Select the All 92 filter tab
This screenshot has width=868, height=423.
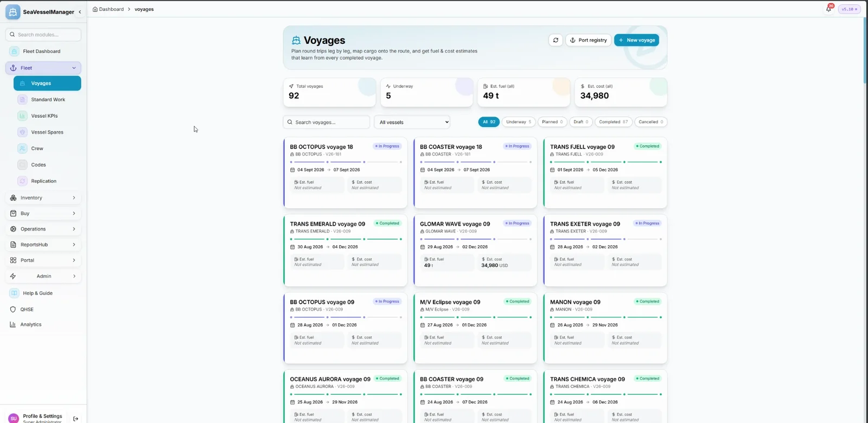pos(489,122)
